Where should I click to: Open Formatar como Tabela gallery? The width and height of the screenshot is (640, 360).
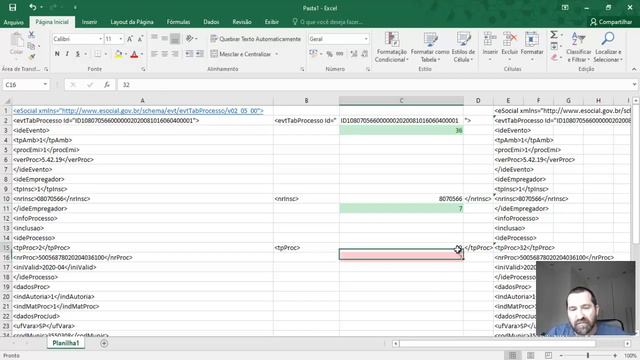(x=430, y=47)
